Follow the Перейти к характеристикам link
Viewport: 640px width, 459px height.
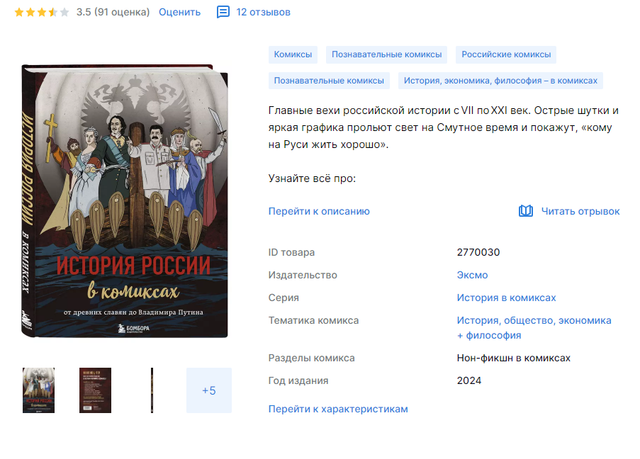coord(338,409)
